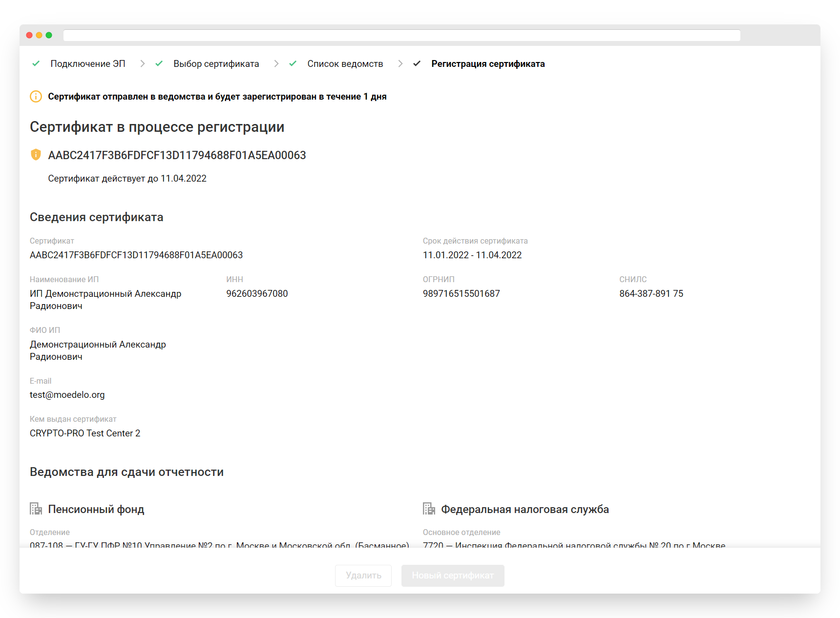This screenshot has height=618, width=840.
Task: Click the green window maximize dot
Action: point(49,35)
